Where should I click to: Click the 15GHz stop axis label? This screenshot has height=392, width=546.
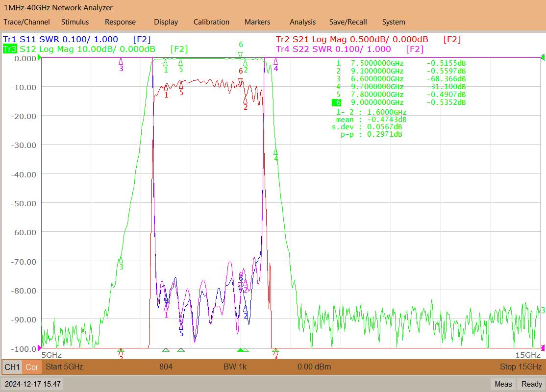tap(528, 355)
